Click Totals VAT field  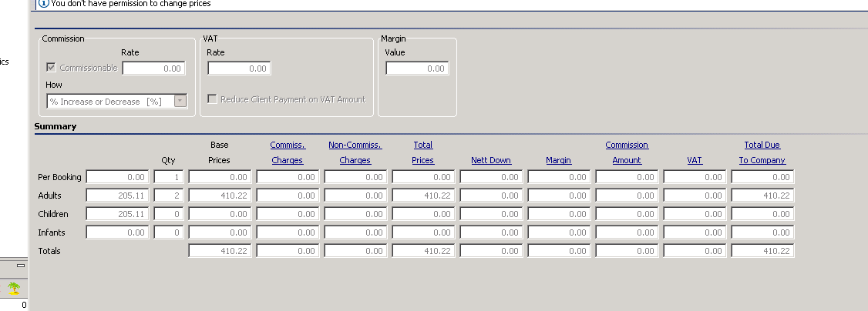[x=695, y=251]
